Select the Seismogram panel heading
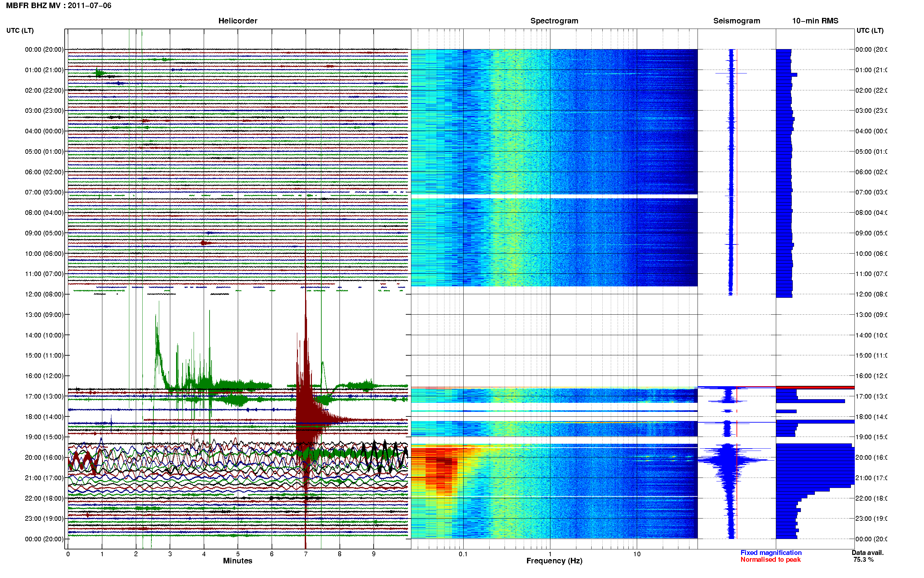Image resolution: width=924 pixels, height=578 pixels. [x=737, y=21]
